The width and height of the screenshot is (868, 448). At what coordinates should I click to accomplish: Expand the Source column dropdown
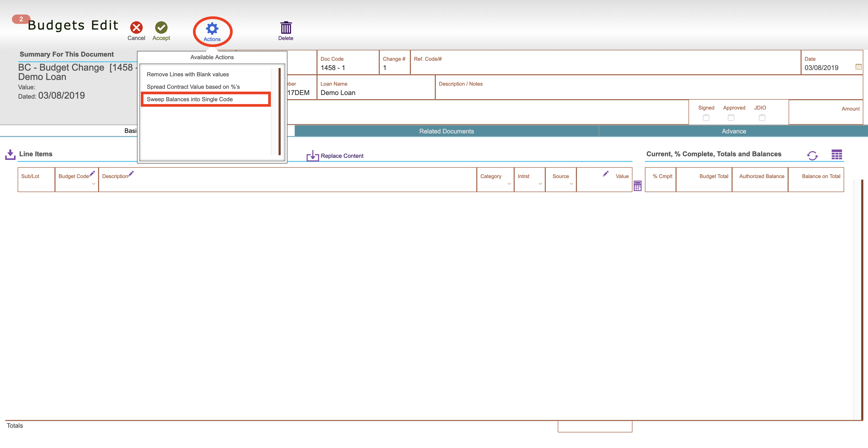(571, 184)
